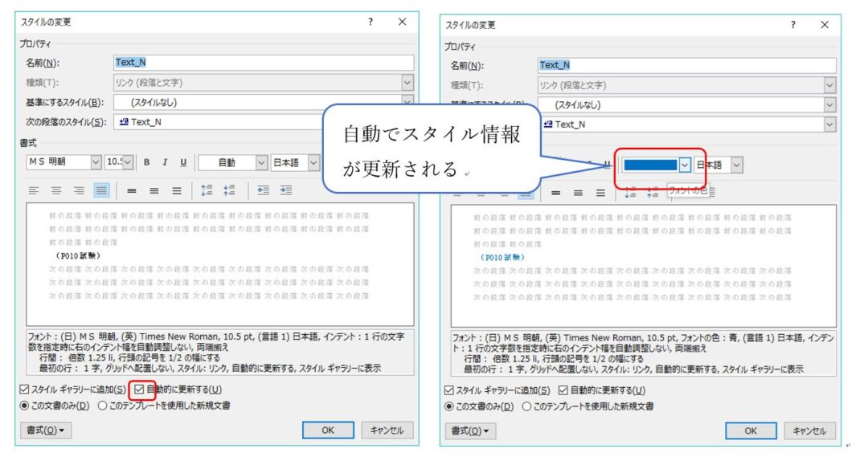This screenshot has height=465, width=868.
Task: Click OK in the right dialog
Action: pyautogui.click(x=751, y=430)
